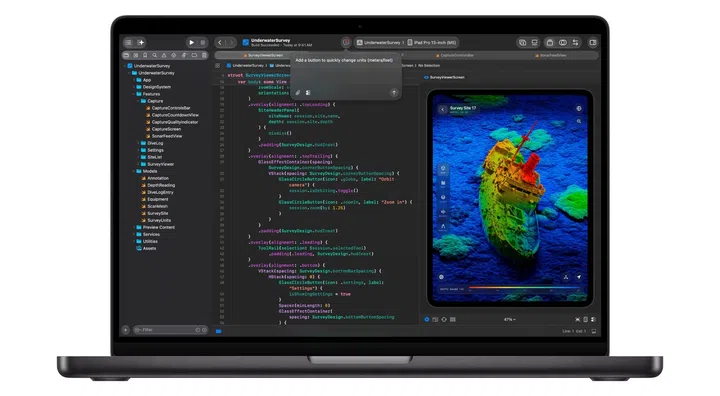The image size is (720, 396).
Task: Tap the zoom in magnifier in preview
Action: (x=579, y=121)
